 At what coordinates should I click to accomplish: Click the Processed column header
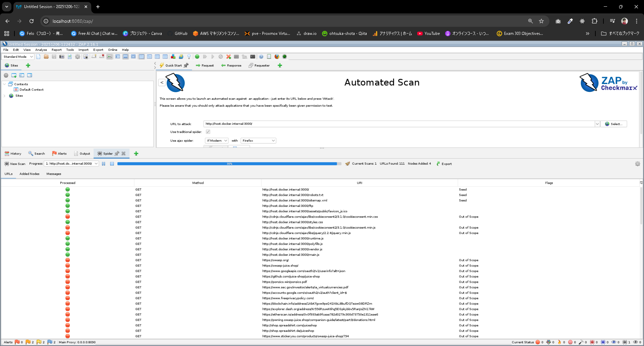(68, 183)
